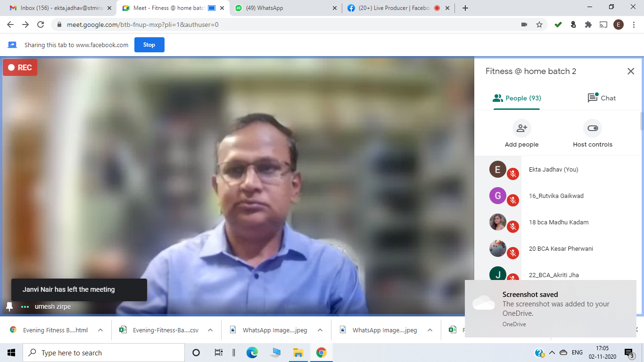Reload the Meet page

click(41, 25)
